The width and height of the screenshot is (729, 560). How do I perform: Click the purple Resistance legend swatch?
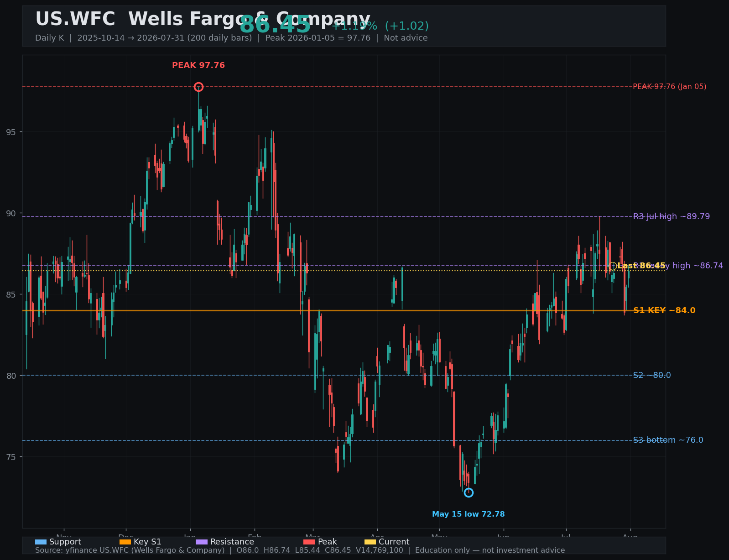click(202, 542)
